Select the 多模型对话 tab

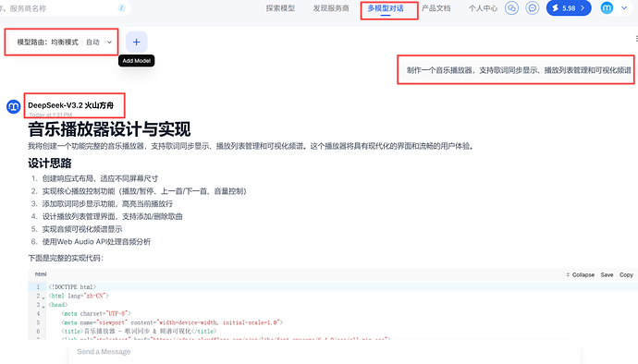click(x=386, y=8)
